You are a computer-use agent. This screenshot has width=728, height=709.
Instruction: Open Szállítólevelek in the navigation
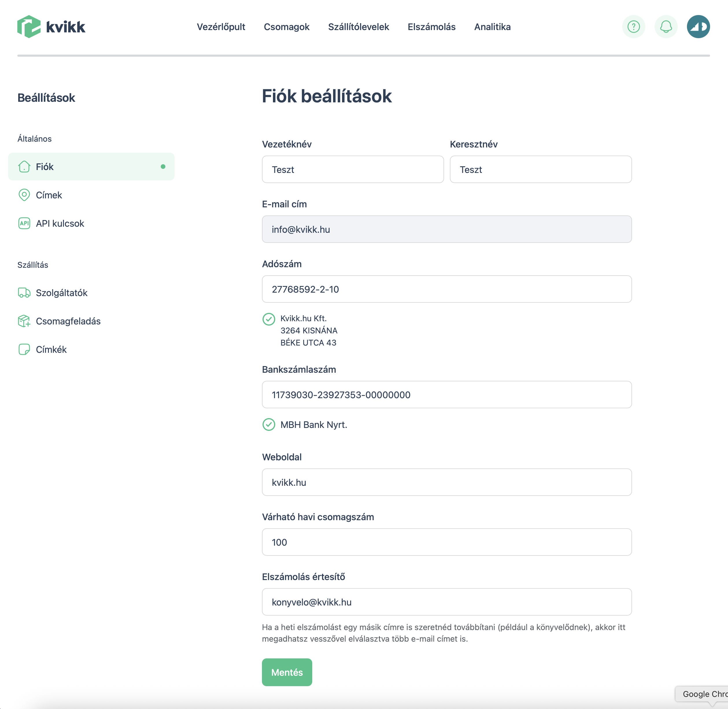(x=358, y=27)
